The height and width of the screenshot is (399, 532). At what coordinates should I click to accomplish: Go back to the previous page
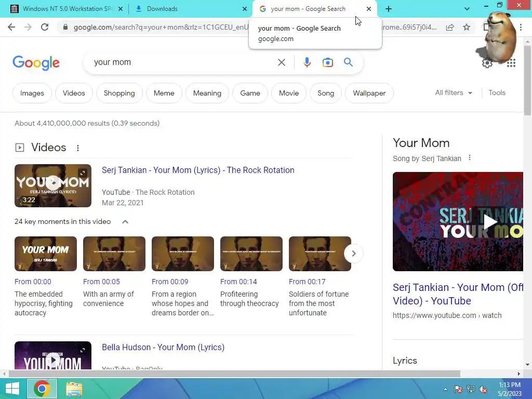pyautogui.click(x=11, y=27)
